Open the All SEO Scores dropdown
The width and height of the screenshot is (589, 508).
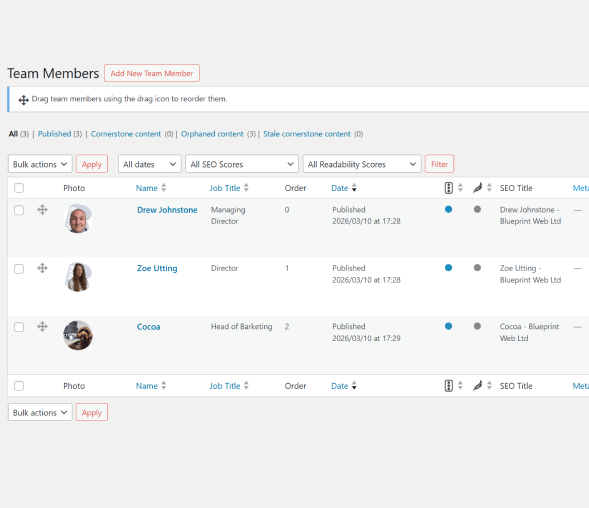tap(242, 164)
